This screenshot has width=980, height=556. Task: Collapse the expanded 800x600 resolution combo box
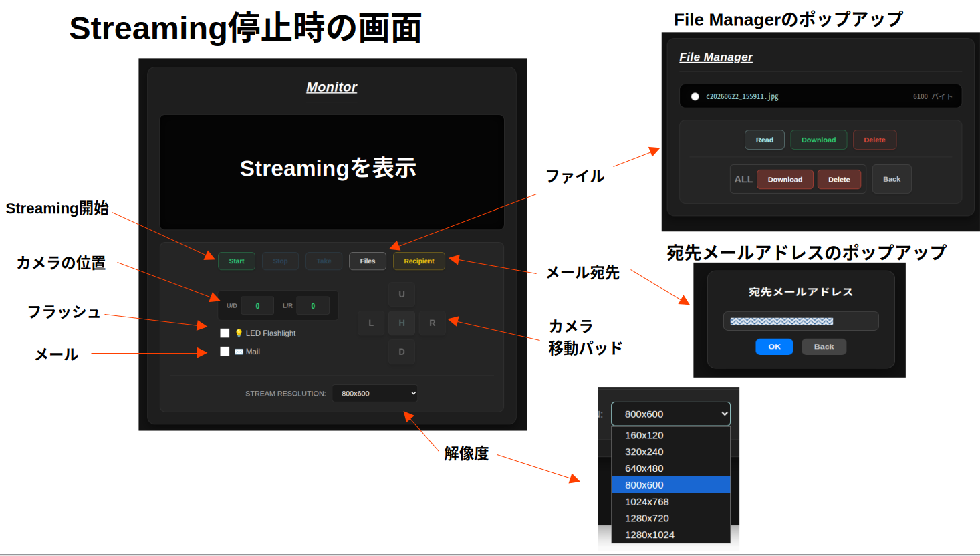coord(670,414)
